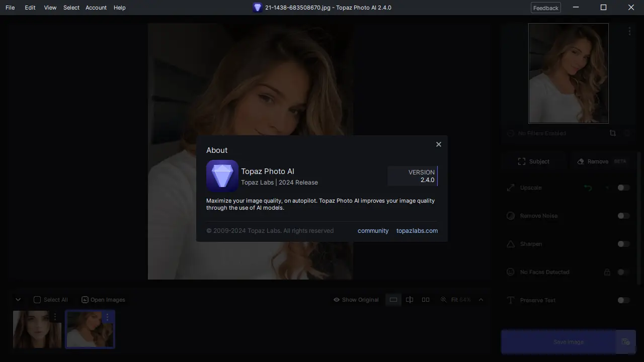
Task: Toggle Show Original eye view
Action: (x=356, y=300)
